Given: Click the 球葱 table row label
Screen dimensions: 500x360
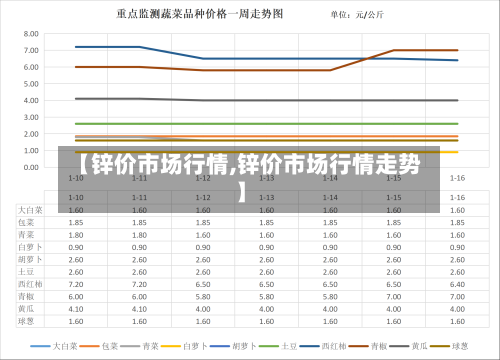Looking at the screenshot, I should click(26, 321).
